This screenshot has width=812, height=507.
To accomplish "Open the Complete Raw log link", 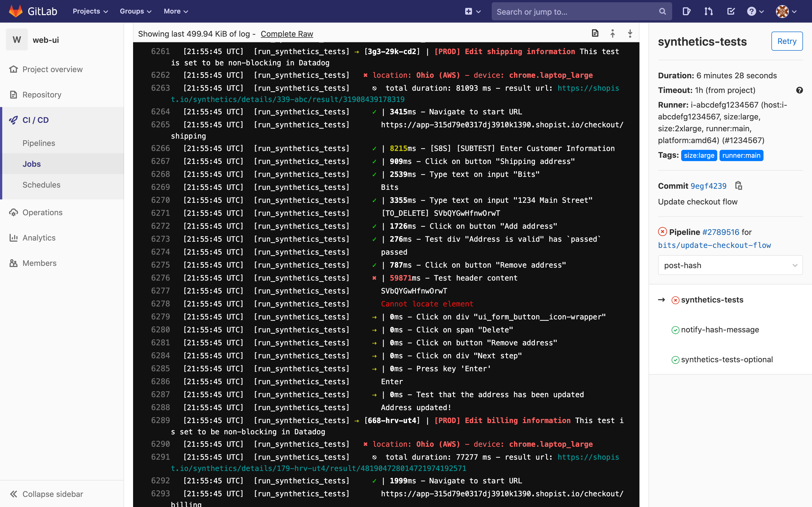I will tap(287, 34).
